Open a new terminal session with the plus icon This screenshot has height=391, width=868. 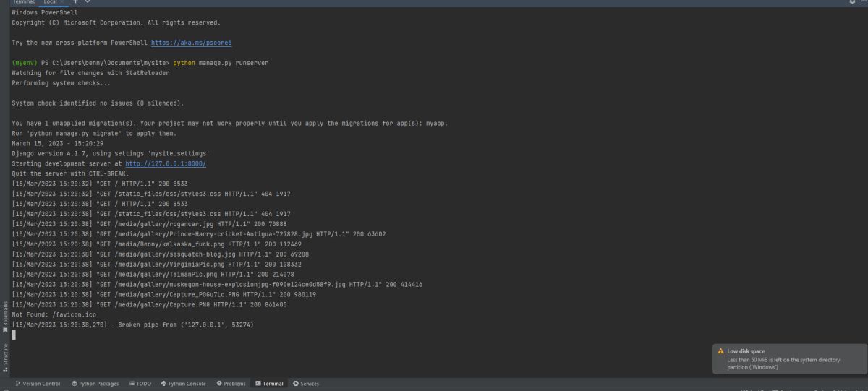[75, 2]
